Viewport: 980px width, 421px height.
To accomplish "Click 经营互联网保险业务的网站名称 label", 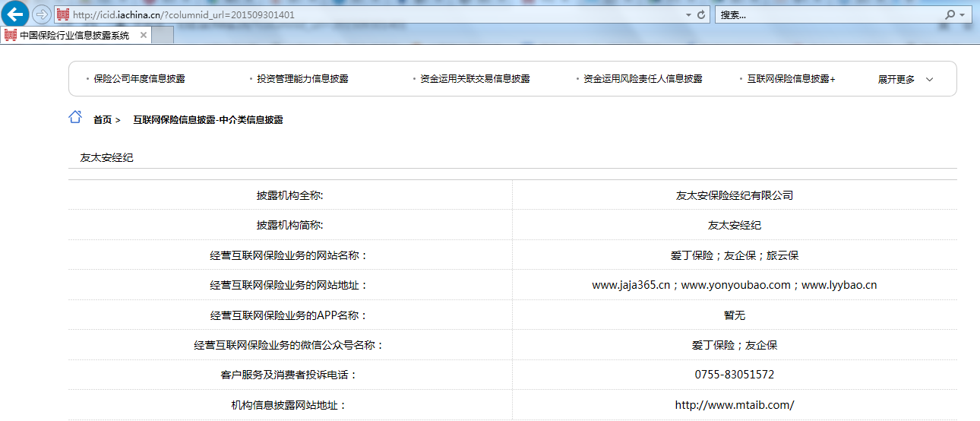I will 289,255.
